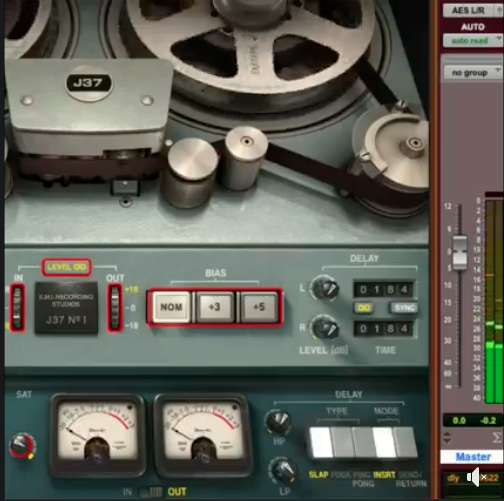Click the AUTO label in Master channel
Screen dimensions: 504x501
coord(473,27)
